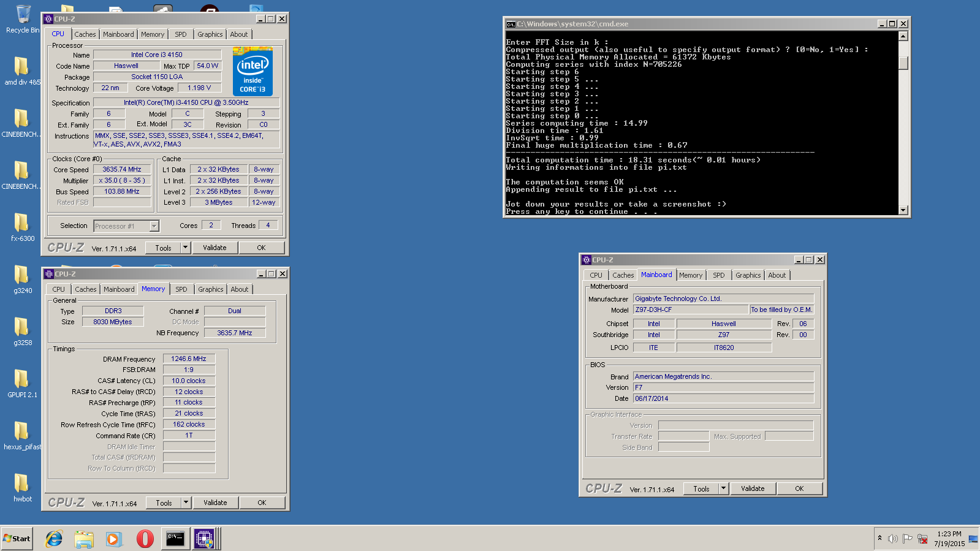Switch to CPU tab in Memory CPU-Z window

click(59, 289)
